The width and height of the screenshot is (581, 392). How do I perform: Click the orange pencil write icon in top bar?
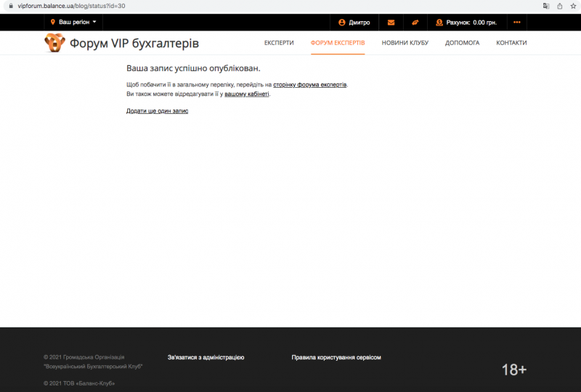coord(415,23)
